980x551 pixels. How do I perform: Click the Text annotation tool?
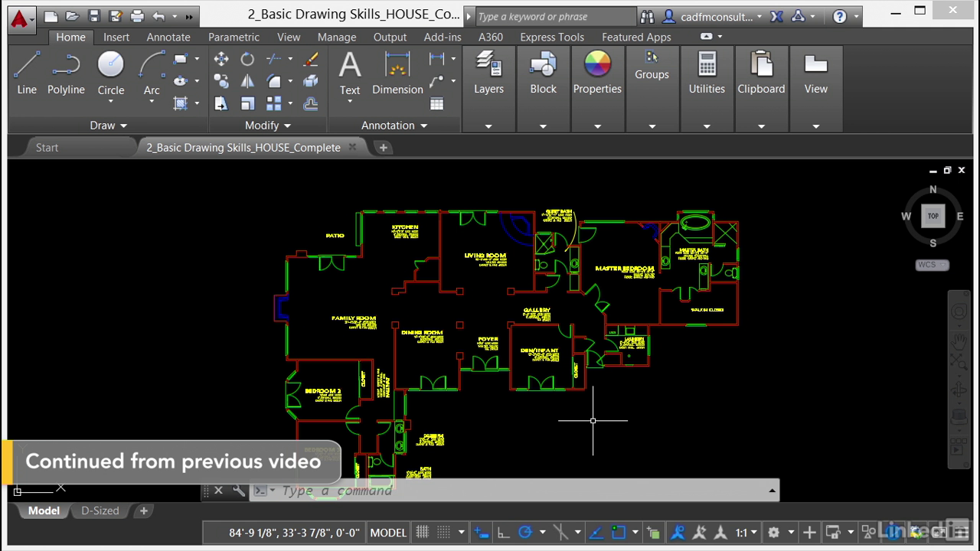point(350,74)
